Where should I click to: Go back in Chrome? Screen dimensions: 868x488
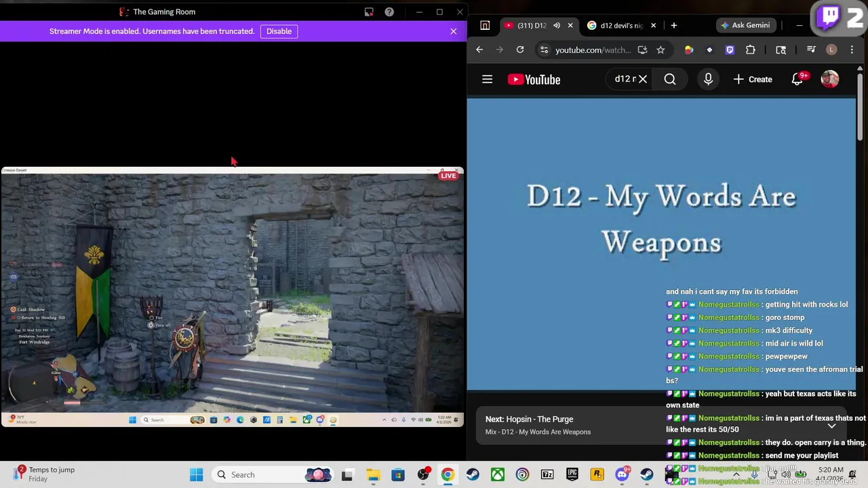pos(479,49)
